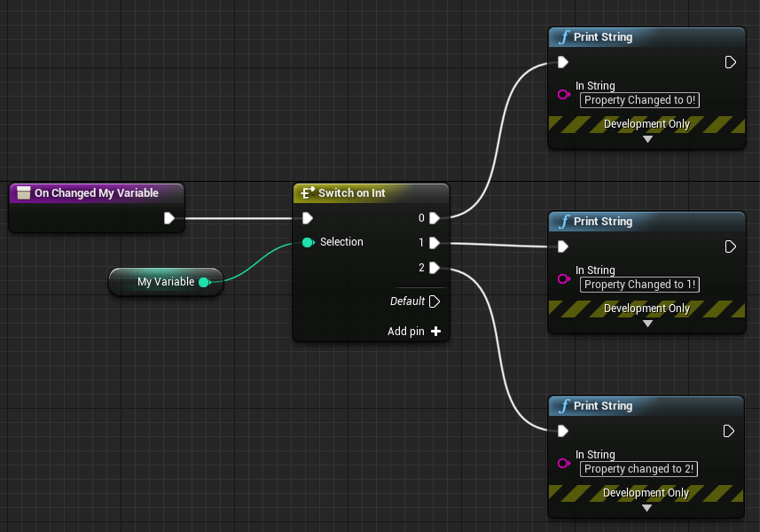The width and height of the screenshot is (760, 532).
Task: Click the My Variable green output pin
Action: [x=204, y=282]
